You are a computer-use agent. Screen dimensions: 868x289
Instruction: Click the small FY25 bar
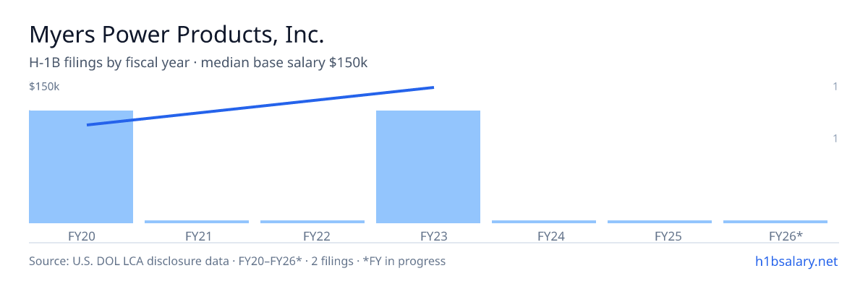pyautogui.click(x=660, y=222)
